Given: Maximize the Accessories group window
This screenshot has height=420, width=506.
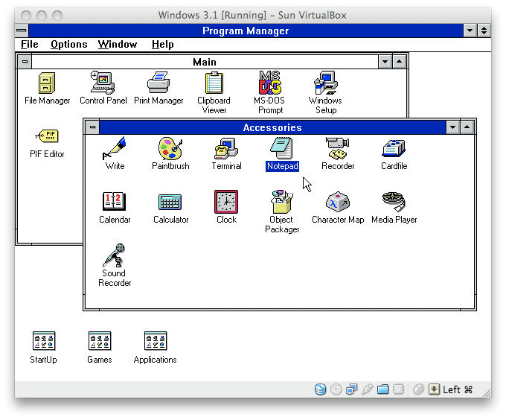Looking at the screenshot, I should point(467,127).
